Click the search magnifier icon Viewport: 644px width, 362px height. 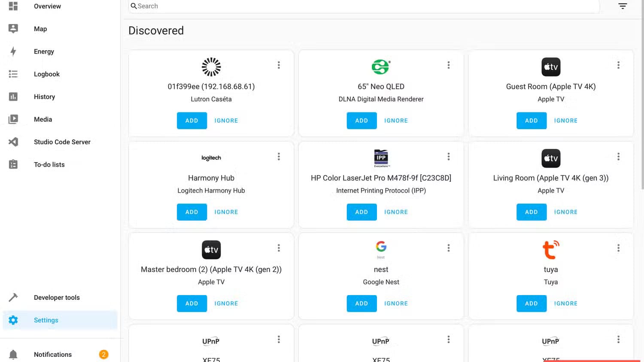pos(134,6)
